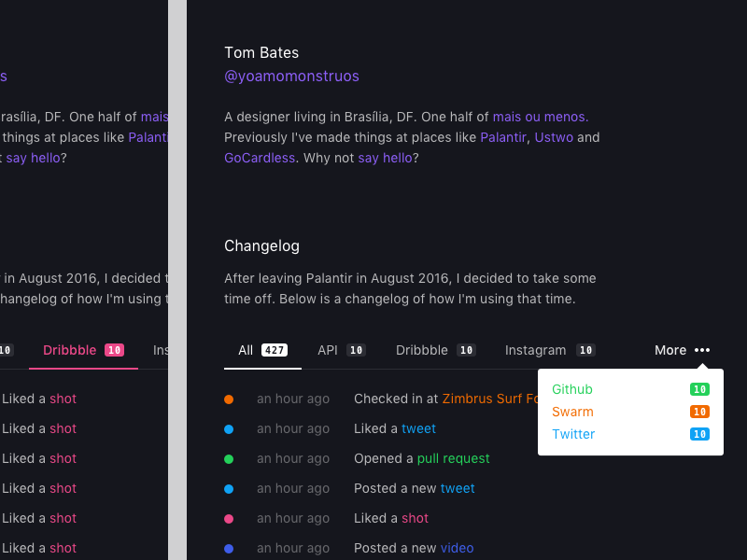Screen dimensions: 747x560
Task: Click the 'say hello' link in bio
Action: pyautogui.click(x=385, y=158)
